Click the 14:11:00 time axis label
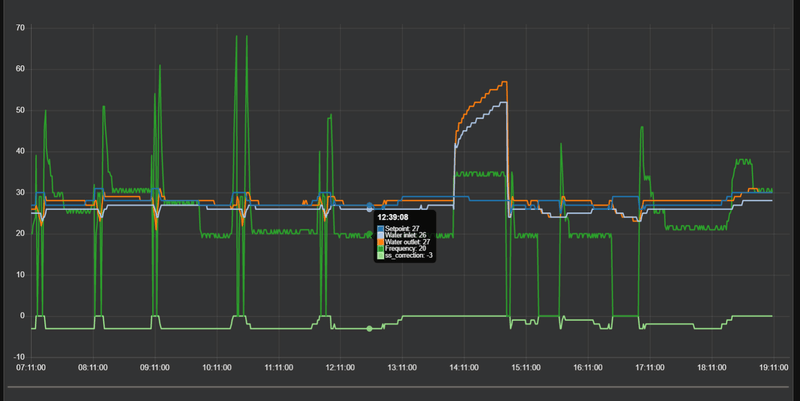800x401 pixels. point(464,367)
